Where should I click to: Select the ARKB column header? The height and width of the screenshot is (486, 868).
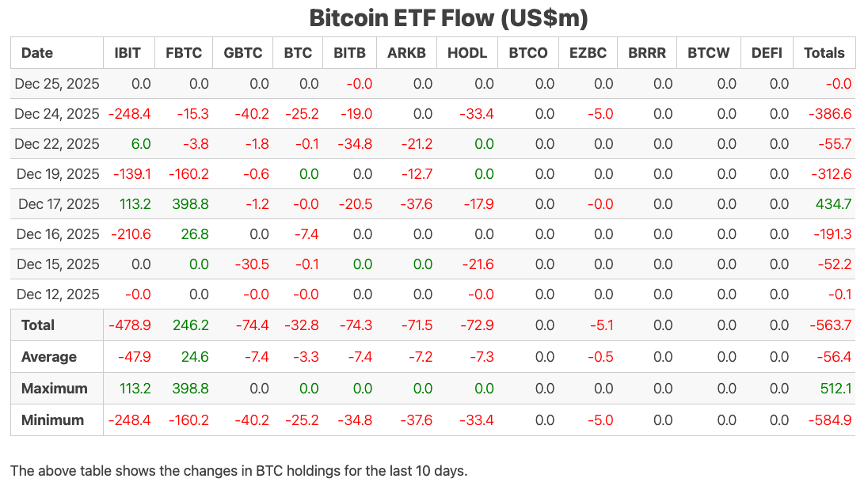point(406,53)
